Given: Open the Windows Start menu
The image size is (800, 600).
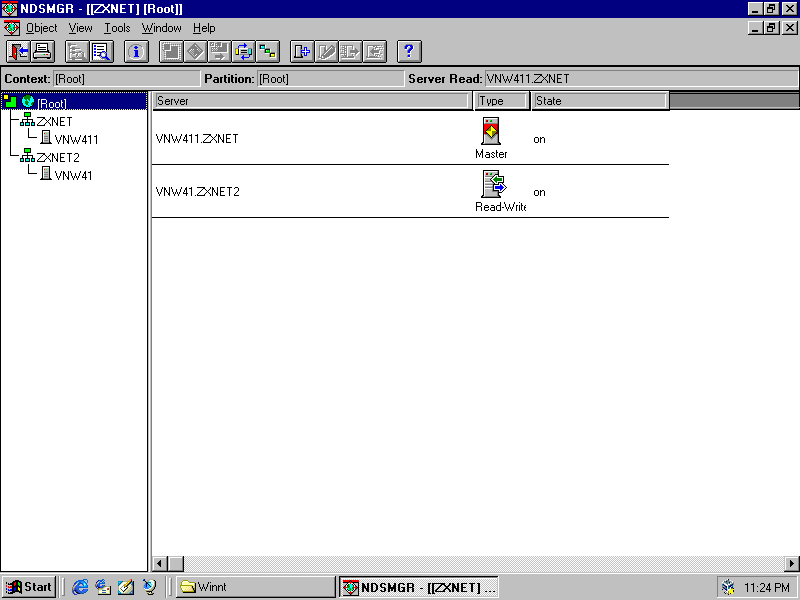Looking at the screenshot, I should 29,587.
